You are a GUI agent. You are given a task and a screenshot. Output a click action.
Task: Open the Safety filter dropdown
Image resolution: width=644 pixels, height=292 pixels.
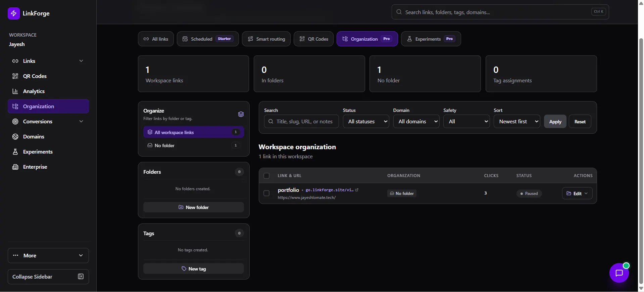click(x=466, y=121)
